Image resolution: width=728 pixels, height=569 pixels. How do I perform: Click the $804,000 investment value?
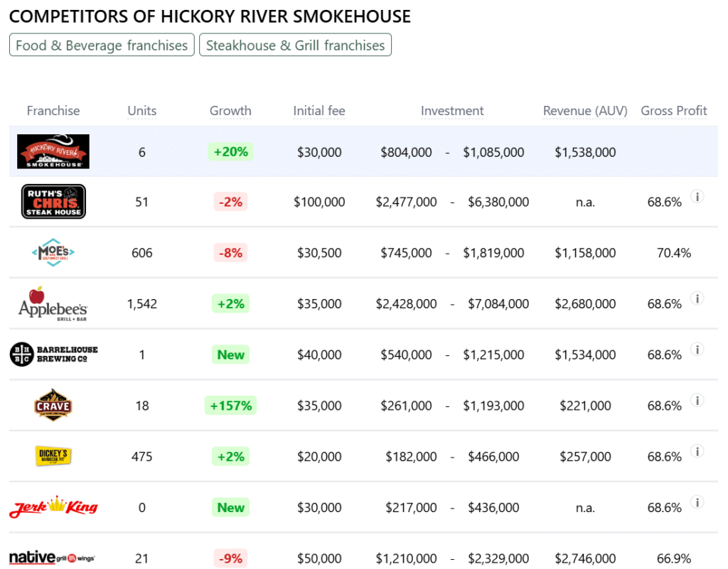[x=406, y=152]
